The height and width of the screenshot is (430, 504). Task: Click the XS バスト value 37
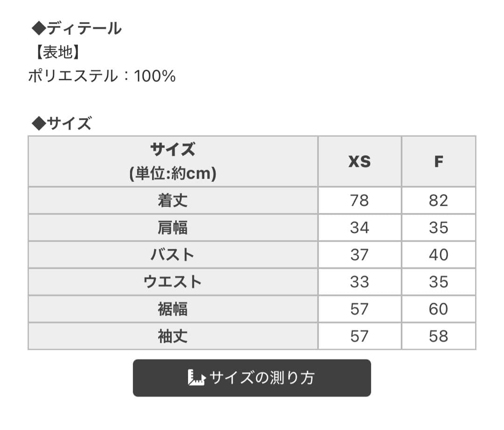[x=359, y=255]
